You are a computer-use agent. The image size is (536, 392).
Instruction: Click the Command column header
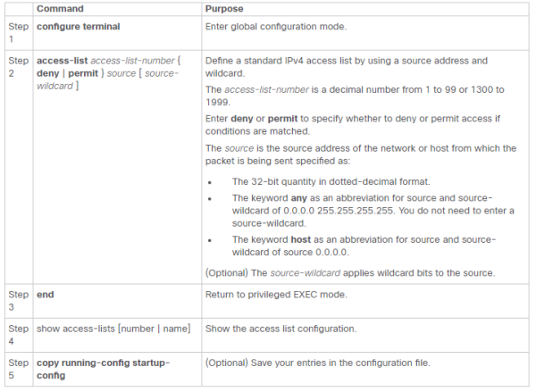[x=60, y=9]
